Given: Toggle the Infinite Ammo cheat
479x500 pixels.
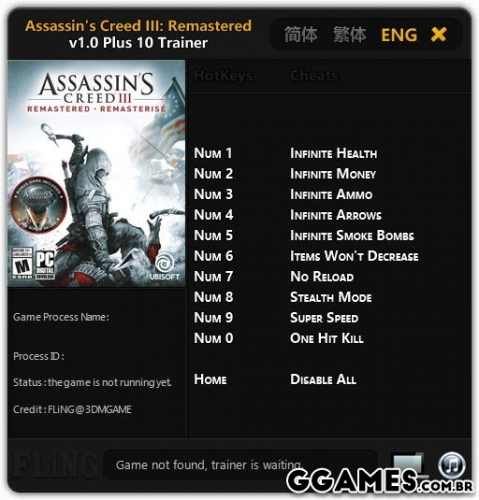Looking at the screenshot, I should [331, 194].
